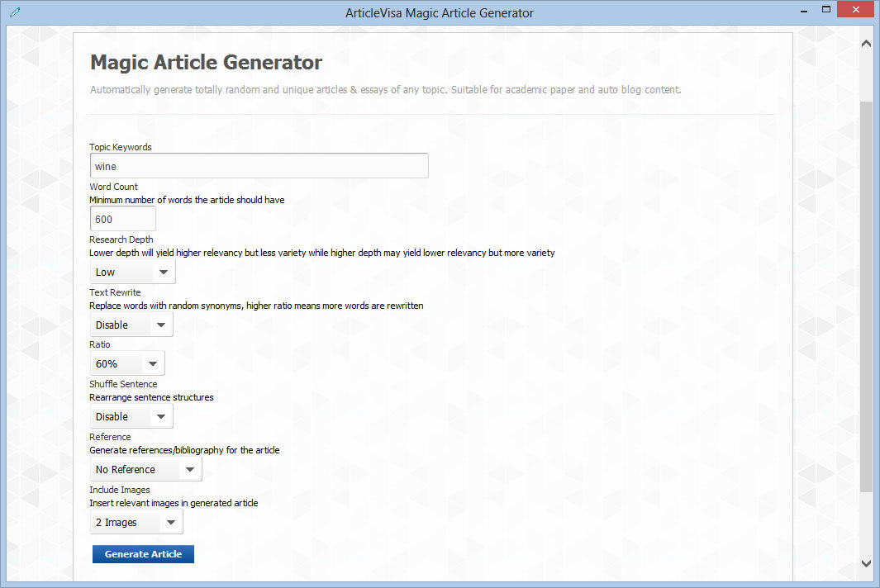Click the 'Insert relevant images' description text
880x588 pixels.
[174, 503]
